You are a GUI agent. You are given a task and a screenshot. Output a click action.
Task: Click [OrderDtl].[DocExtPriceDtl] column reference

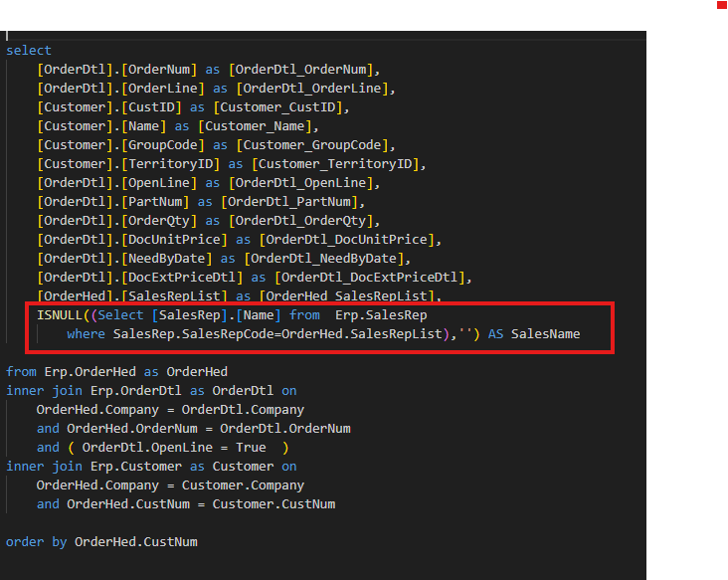140,278
